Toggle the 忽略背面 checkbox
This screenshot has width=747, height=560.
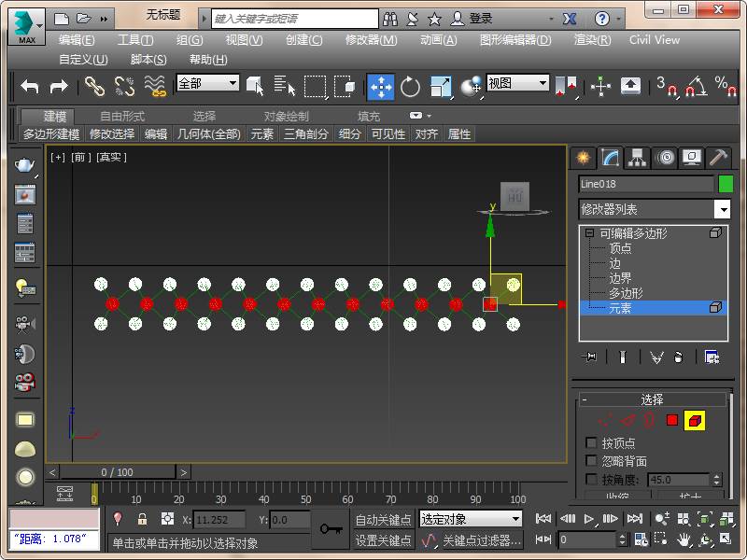click(x=591, y=461)
